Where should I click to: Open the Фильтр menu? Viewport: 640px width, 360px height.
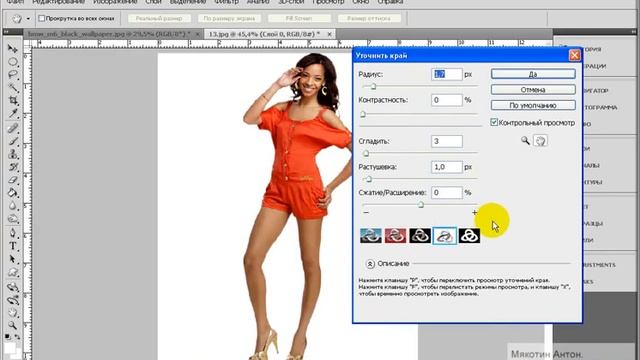(227, 2)
